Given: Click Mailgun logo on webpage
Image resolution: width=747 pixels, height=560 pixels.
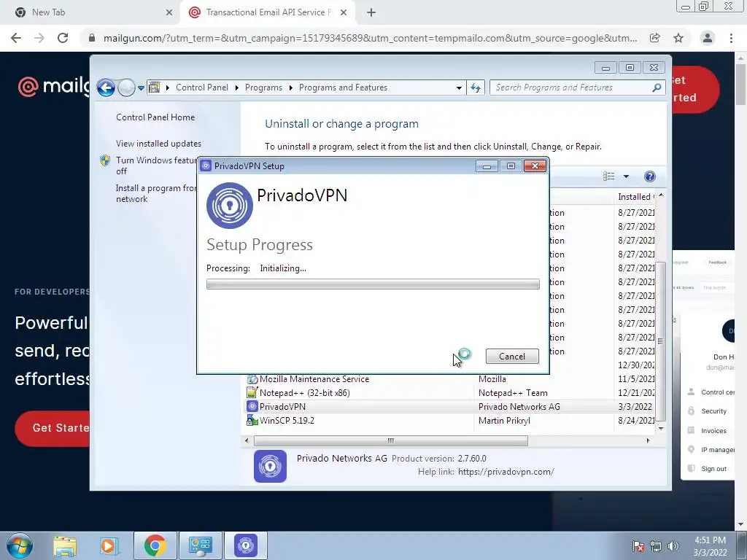Looking at the screenshot, I should tap(54, 86).
